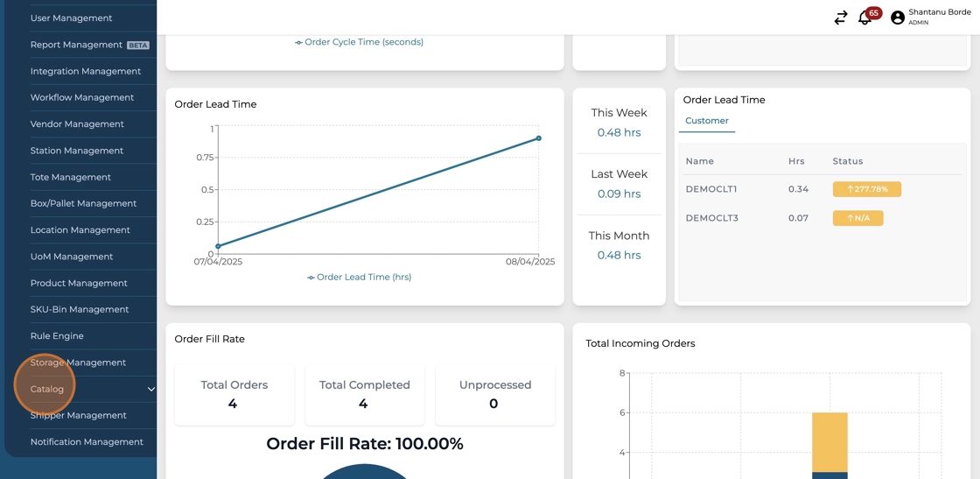Navigate to Rule Engine
This screenshot has height=479, width=980.
[x=57, y=336]
